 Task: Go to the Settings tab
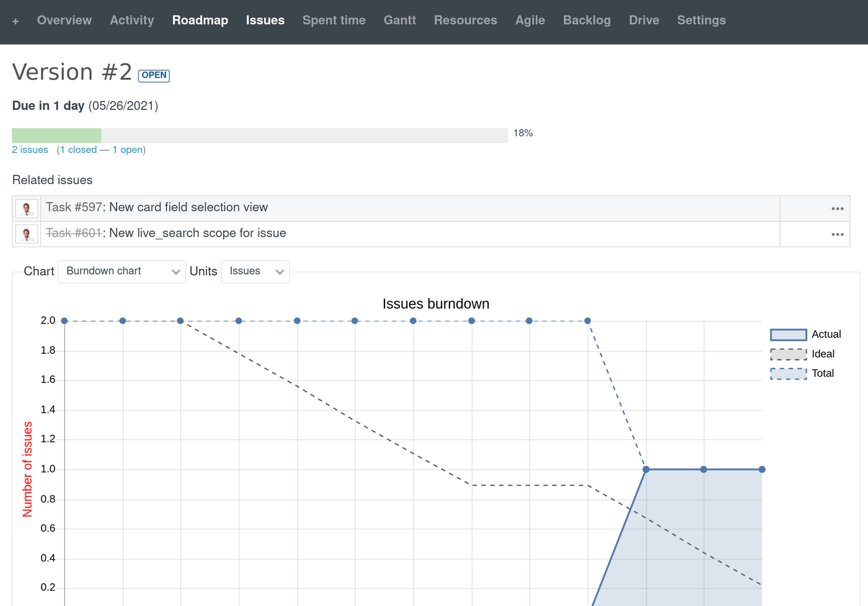[701, 20]
